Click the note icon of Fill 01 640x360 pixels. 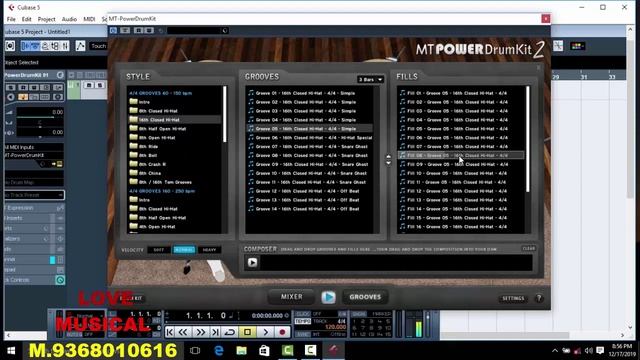click(x=402, y=93)
